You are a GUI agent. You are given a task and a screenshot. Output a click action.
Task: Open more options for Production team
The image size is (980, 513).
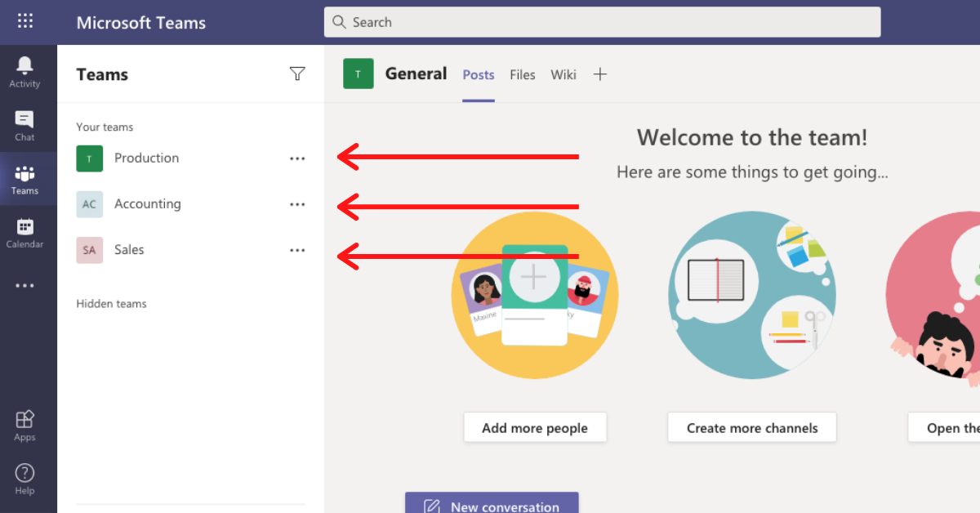(x=297, y=158)
